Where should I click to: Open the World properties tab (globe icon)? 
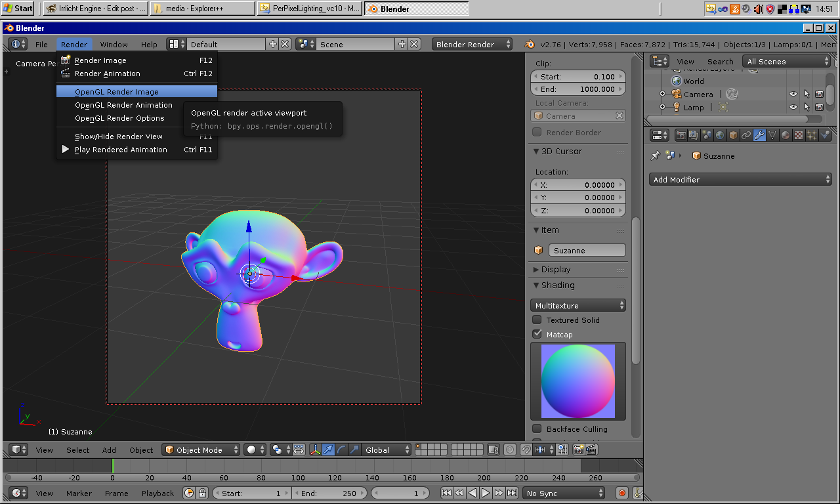[x=720, y=135]
